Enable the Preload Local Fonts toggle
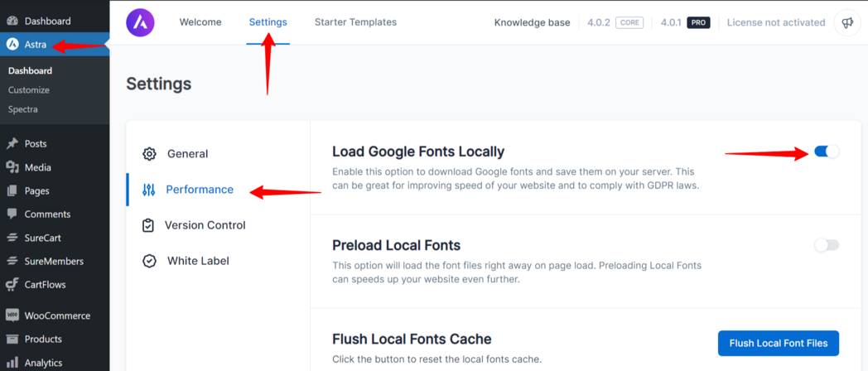The image size is (868, 371). click(827, 245)
